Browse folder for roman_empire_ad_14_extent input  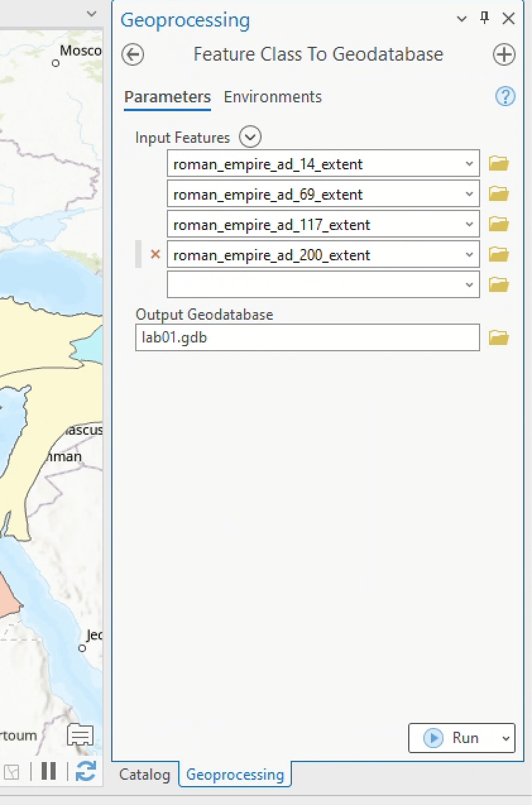click(x=499, y=164)
